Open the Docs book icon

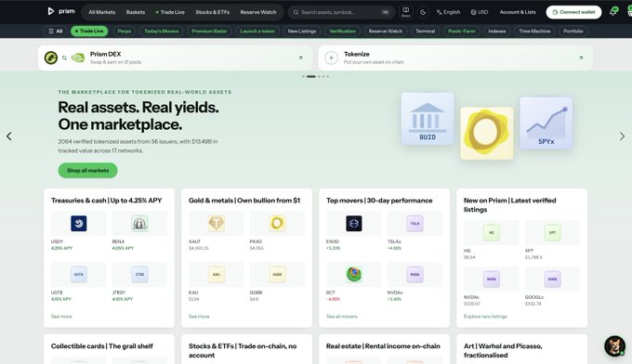tap(406, 12)
